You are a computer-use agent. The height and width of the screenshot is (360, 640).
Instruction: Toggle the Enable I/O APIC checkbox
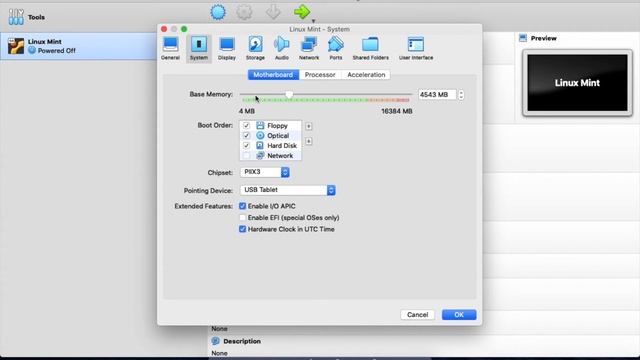coord(242,206)
